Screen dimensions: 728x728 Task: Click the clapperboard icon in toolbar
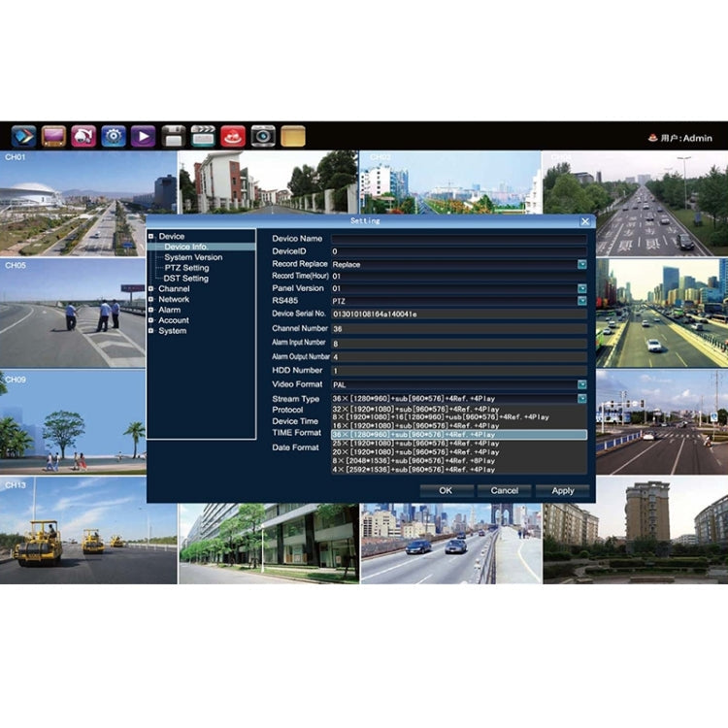tap(203, 136)
